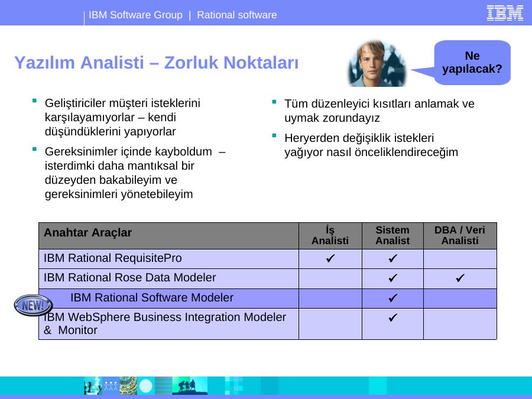Click WebSphere Business Integration Modeler's checkmark

click(392, 317)
